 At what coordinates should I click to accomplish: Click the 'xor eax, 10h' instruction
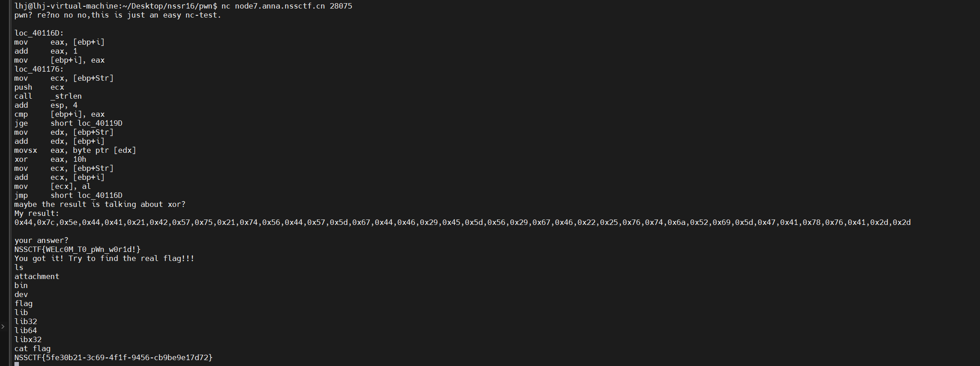pyautogui.click(x=50, y=159)
